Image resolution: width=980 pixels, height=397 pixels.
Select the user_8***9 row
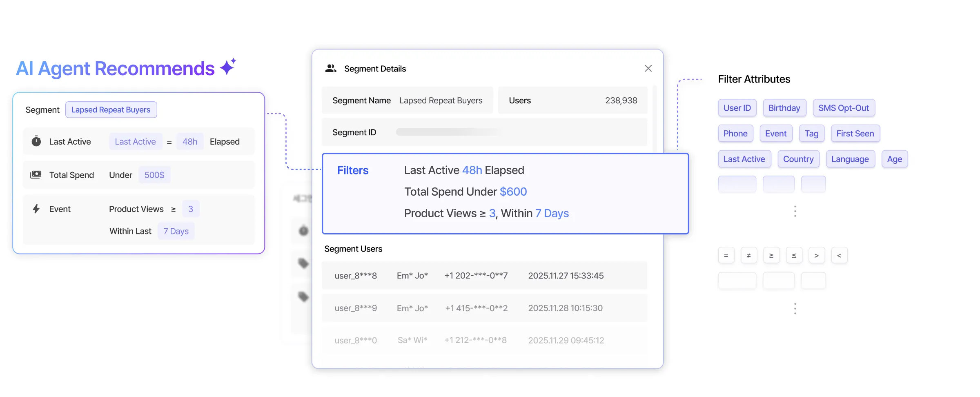pos(484,308)
